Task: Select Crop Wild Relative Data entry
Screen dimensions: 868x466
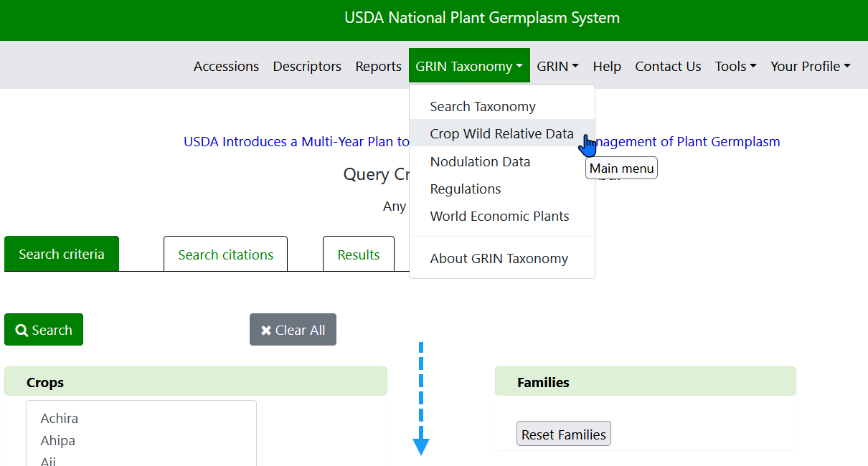Action: tap(502, 133)
